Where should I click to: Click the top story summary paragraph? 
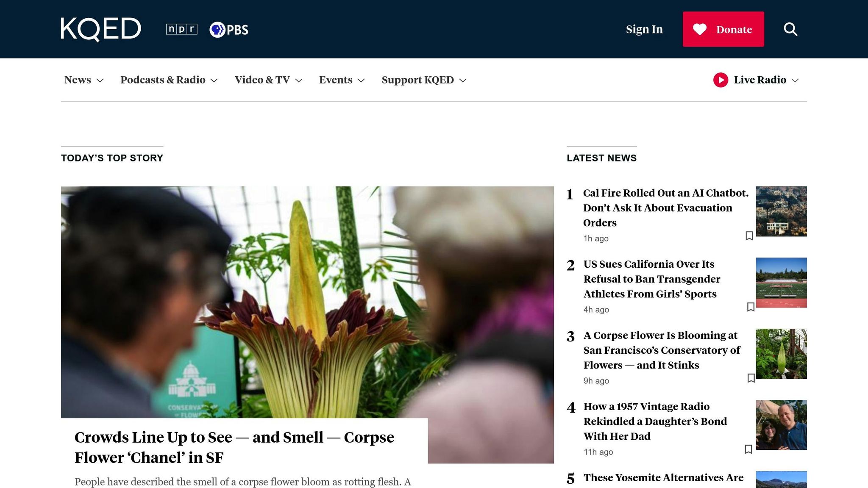[x=243, y=482]
